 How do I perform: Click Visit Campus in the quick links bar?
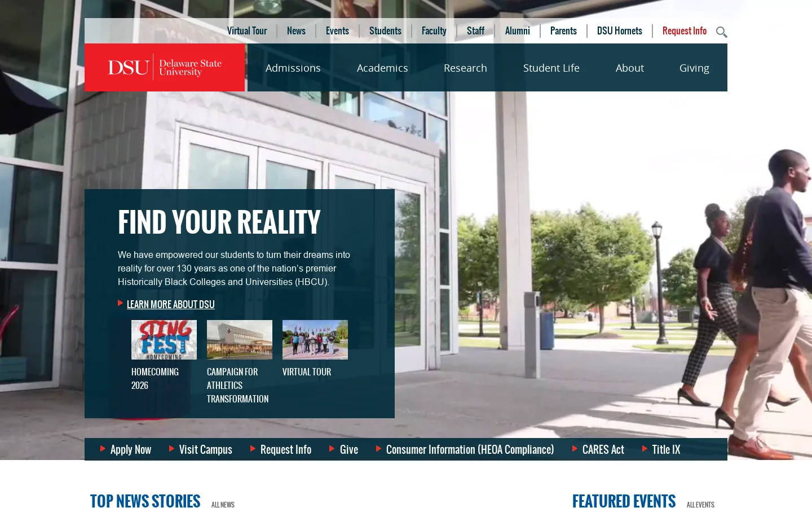click(x=206, y=449)
